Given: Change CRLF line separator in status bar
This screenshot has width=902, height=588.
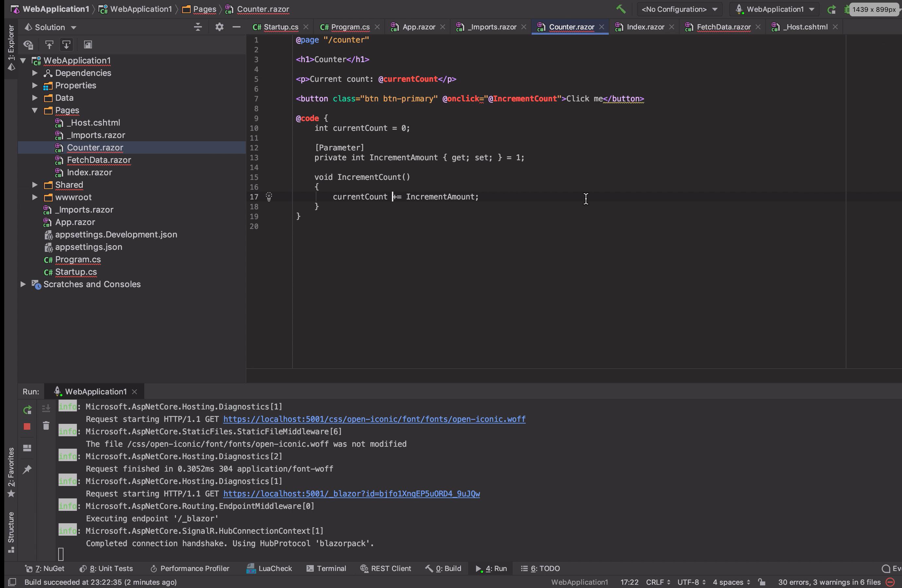Looking at the screenshot, I should point(658,582).
